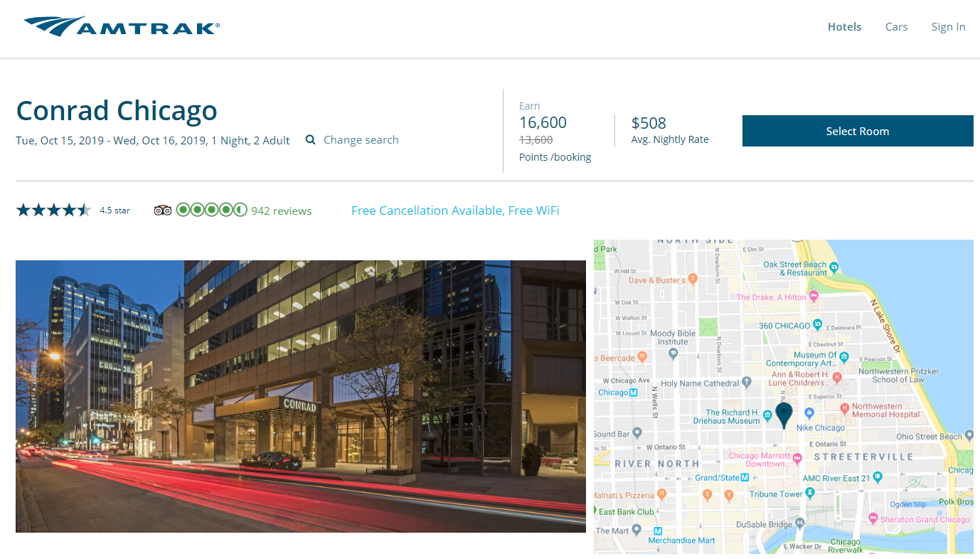Screen dimensions: 980x559
Task: Select the Dave & Buster's restaurant marker
Action: coord(693,280)
